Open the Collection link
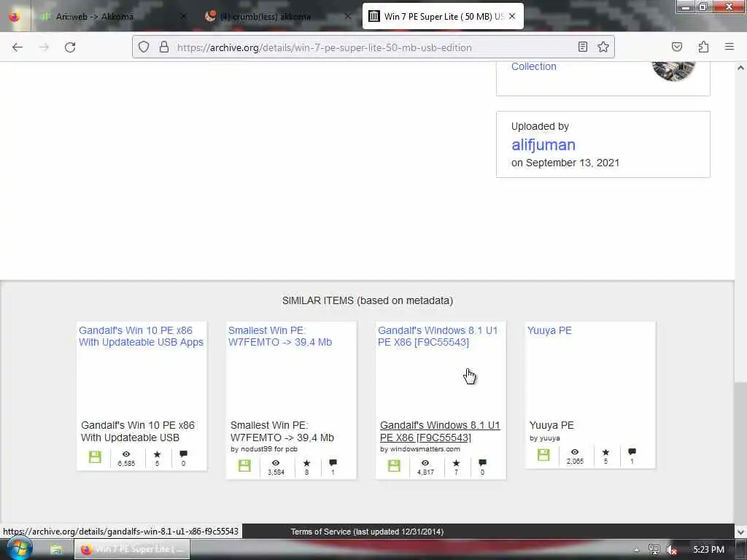The height and width of the screenshot is (560, 747). pyautogui.click(x=533, y=66)
